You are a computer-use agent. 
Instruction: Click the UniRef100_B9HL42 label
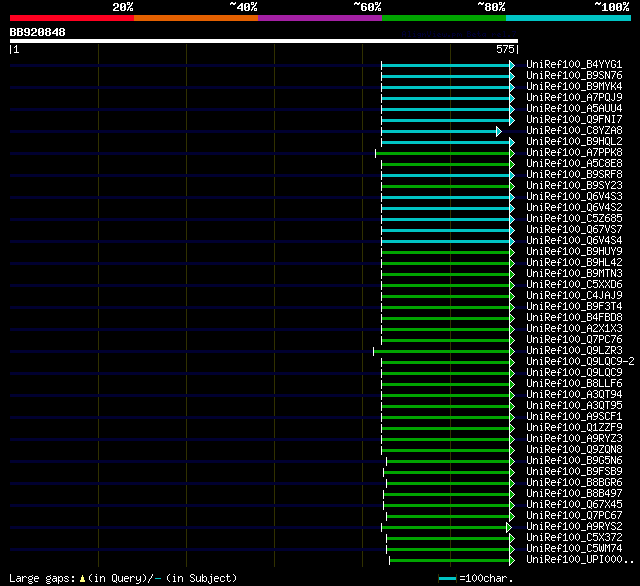click(574, 263)
